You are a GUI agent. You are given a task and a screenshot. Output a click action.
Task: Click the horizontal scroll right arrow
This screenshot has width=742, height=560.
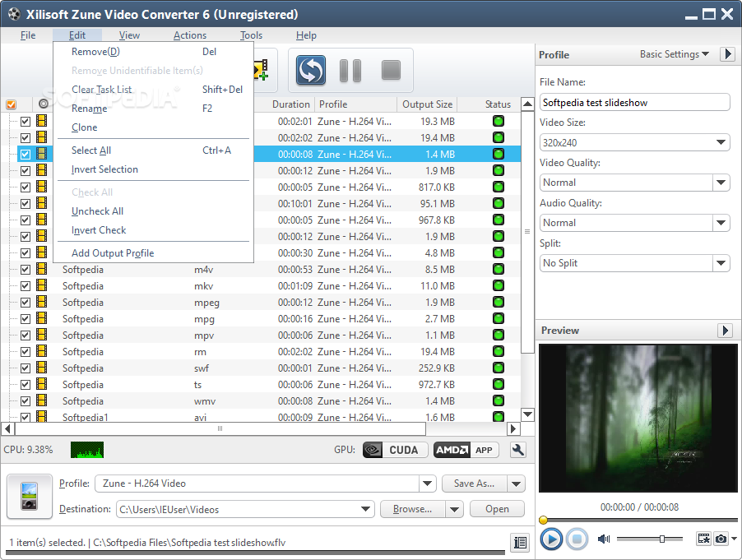point(513,428)
